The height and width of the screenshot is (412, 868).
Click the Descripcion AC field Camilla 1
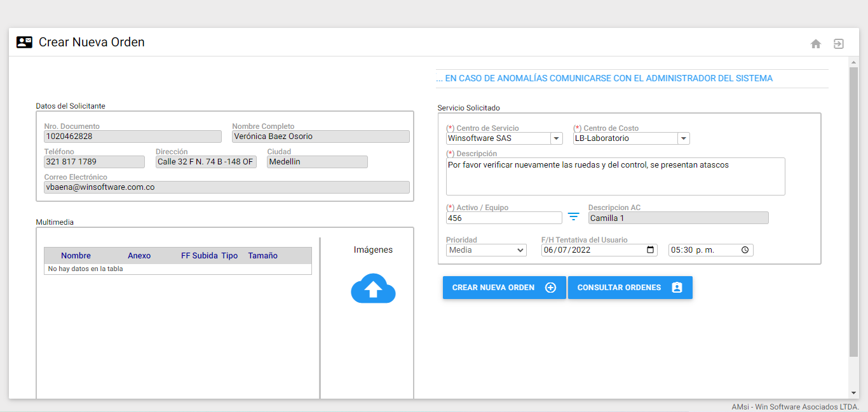point(678,218)
